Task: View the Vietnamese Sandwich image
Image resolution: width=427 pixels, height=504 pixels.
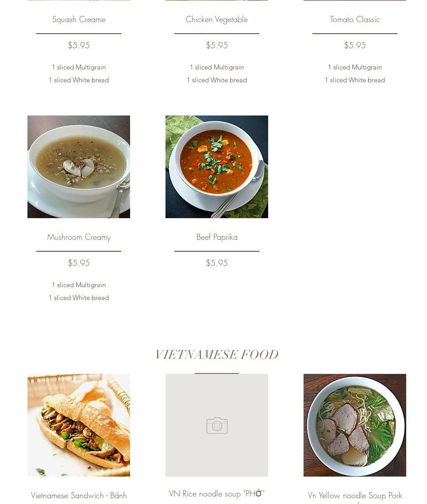Action: pyautogui.click(x=79, y=425)
